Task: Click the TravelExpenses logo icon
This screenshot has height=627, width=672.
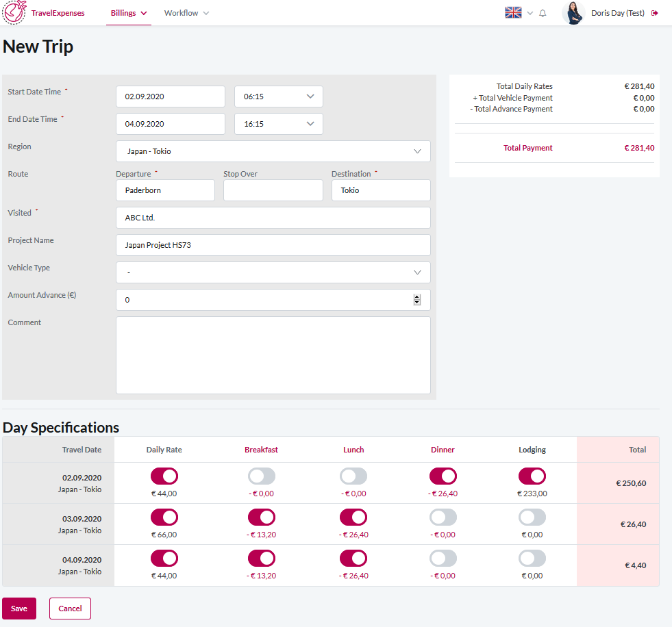Action: (x=15, y=12)
